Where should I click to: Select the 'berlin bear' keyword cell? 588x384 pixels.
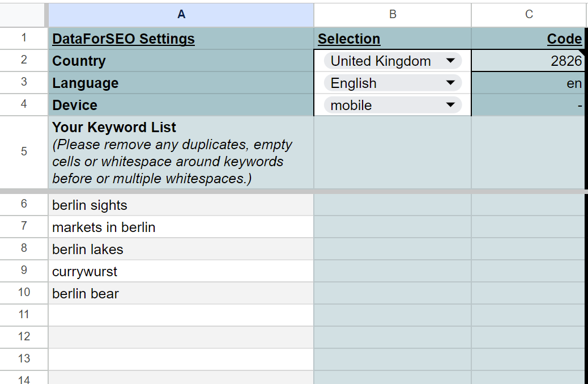coord(181,294)
